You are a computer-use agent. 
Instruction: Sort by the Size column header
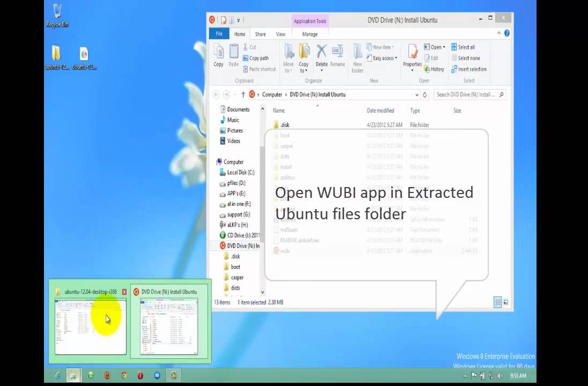point(457,110)
